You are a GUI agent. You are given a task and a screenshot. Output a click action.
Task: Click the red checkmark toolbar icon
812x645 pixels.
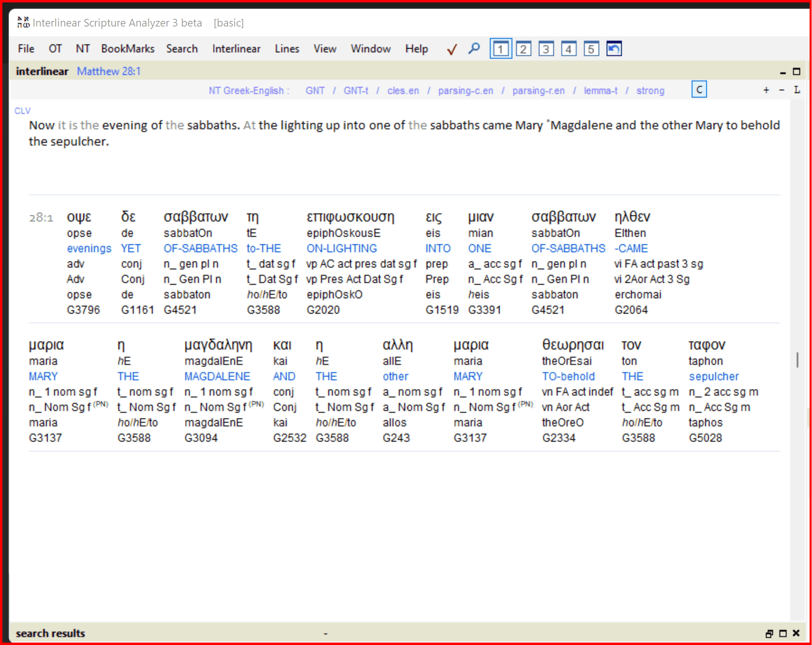452,49
